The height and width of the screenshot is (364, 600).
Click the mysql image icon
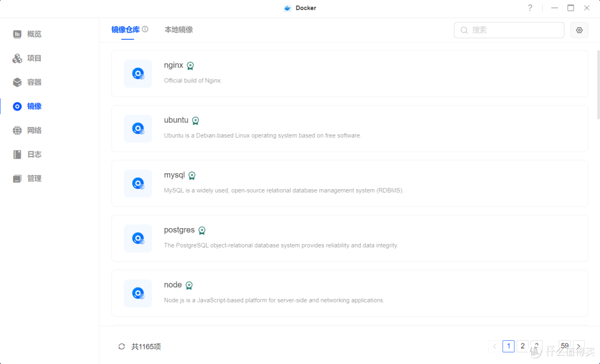pyautogui.click(x=138, y=184)
